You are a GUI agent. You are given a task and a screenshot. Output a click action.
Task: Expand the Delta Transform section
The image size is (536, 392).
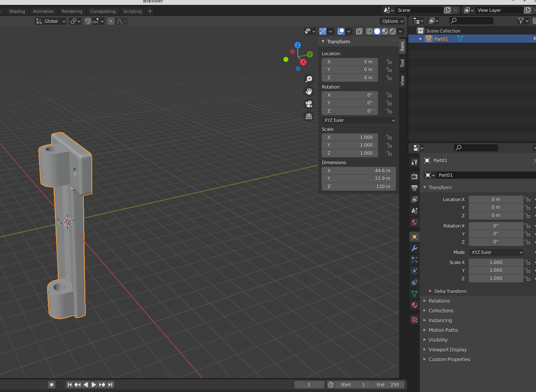point(450,291)
